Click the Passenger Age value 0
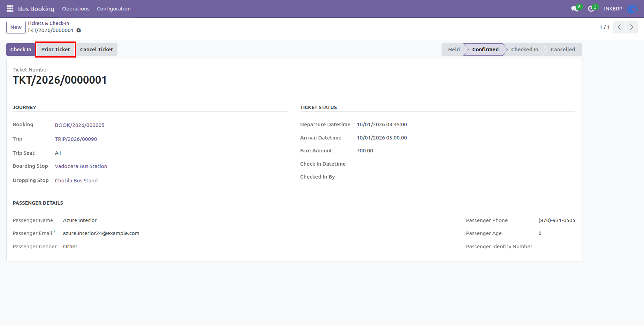 click(x=540, y=233)
